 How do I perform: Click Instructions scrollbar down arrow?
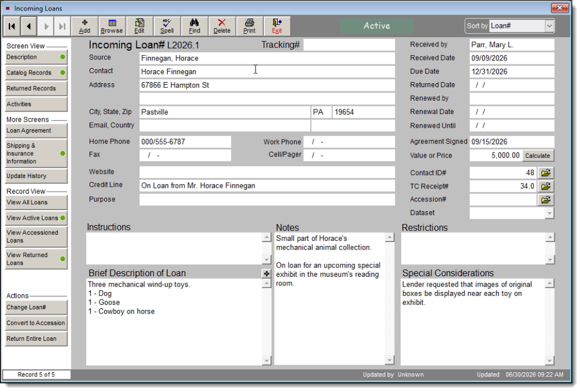(267, 260)
